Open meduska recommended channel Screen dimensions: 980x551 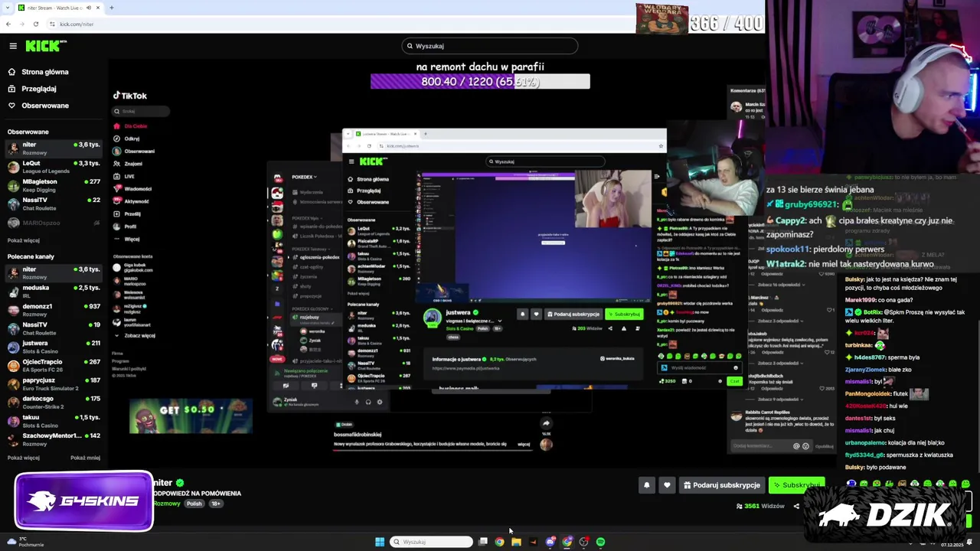point(54,291)
